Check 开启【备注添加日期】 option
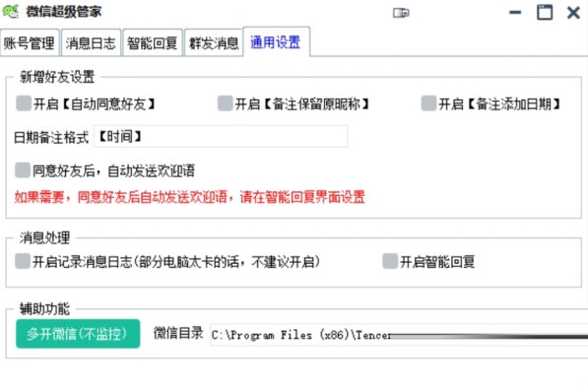 pyautogui.click(x=428, y=103)
